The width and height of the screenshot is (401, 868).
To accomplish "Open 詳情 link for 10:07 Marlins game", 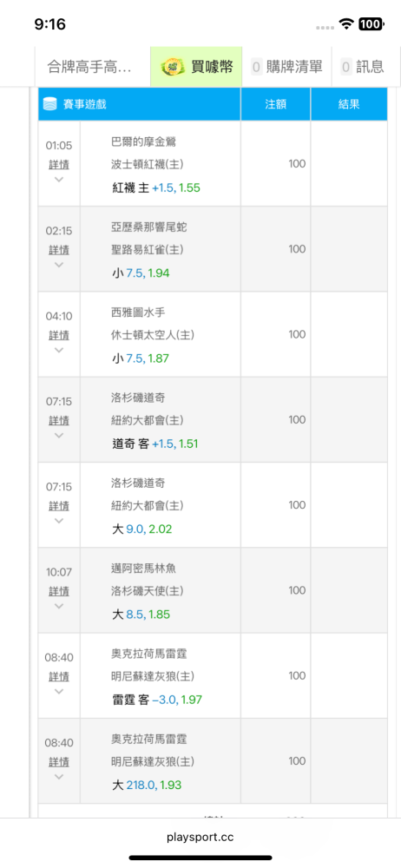I will pyautogui.click(x=59, y=590).
